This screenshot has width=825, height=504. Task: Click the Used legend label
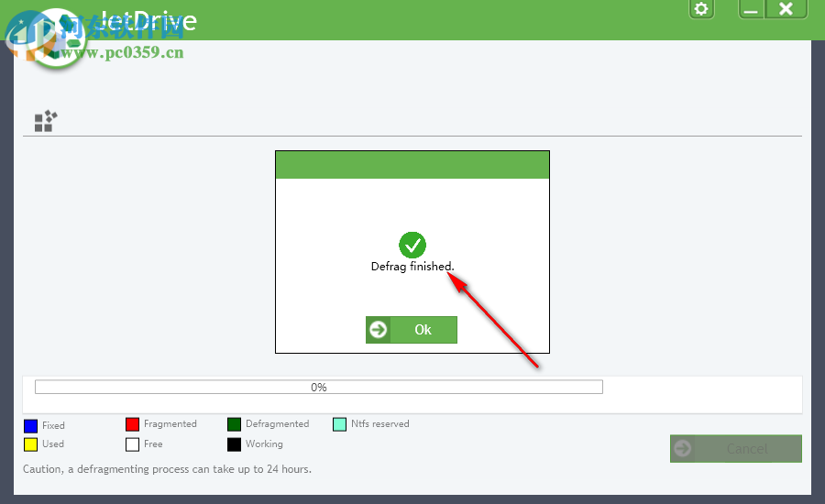tap(53, 444)
